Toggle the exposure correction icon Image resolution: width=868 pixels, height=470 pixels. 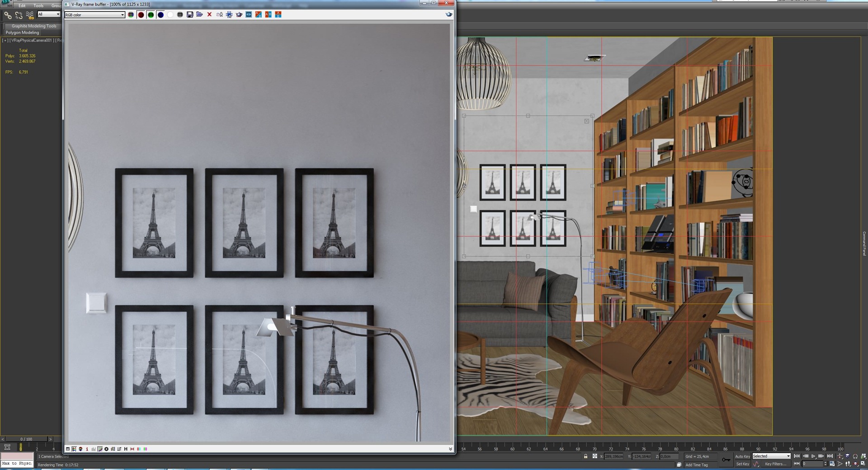point(106,449)
